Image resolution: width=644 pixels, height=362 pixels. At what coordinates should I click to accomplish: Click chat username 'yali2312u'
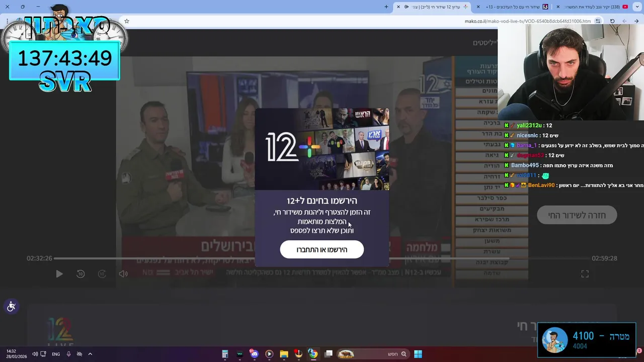point(529,125)
